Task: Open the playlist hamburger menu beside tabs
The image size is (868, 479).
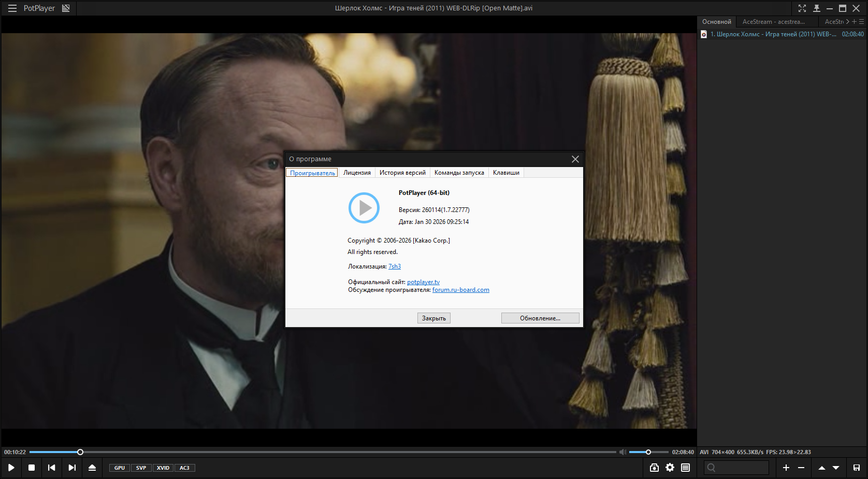Action: (862, 22)
